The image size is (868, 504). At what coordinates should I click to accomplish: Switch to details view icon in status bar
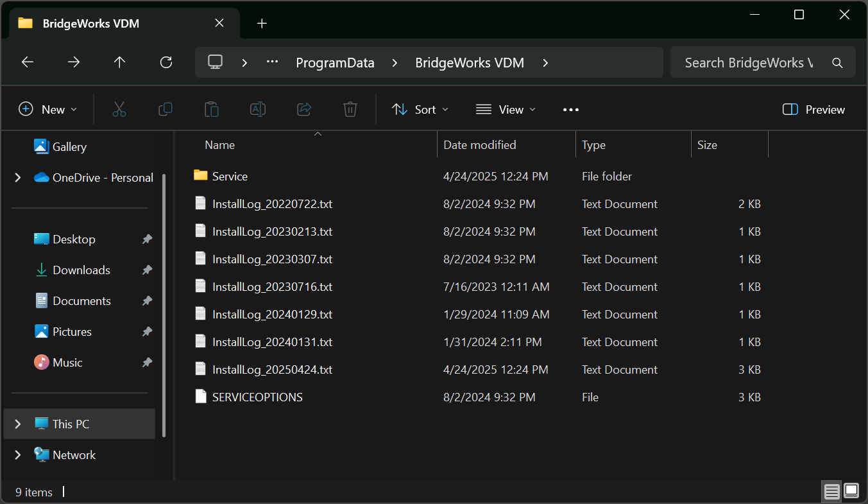tap(832, 492)
